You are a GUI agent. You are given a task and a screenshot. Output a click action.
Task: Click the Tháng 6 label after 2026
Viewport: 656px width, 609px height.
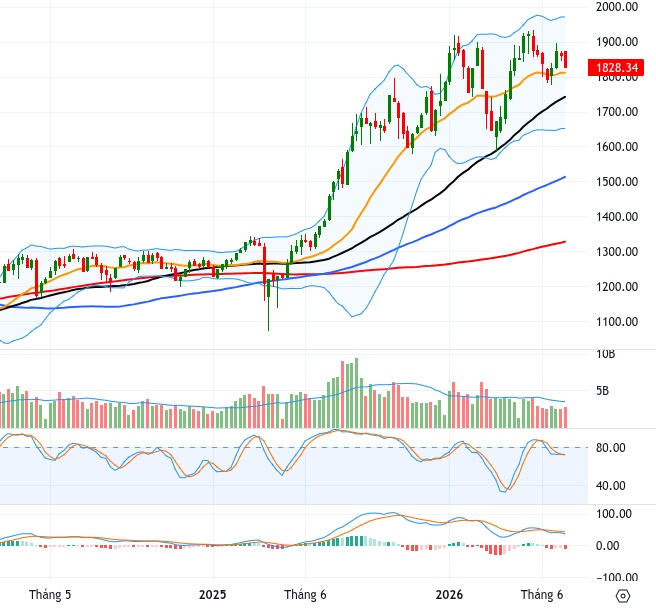click(x=542, y=594)
